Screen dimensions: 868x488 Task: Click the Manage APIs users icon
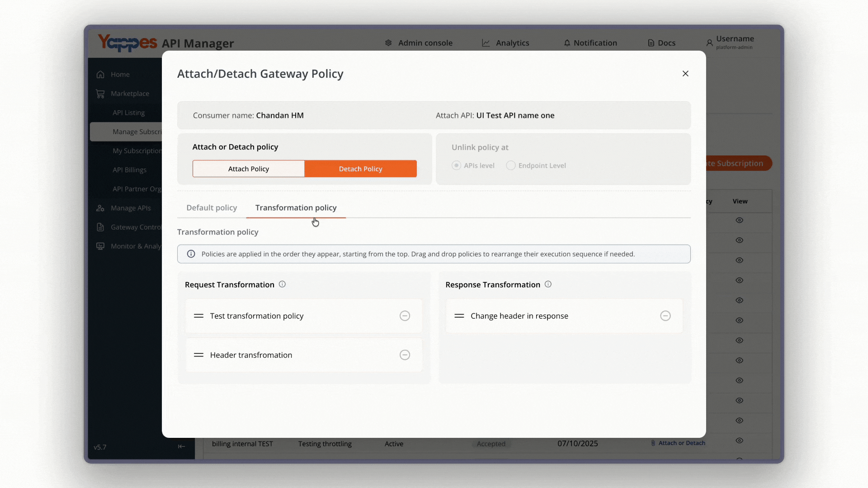[100, 208]
